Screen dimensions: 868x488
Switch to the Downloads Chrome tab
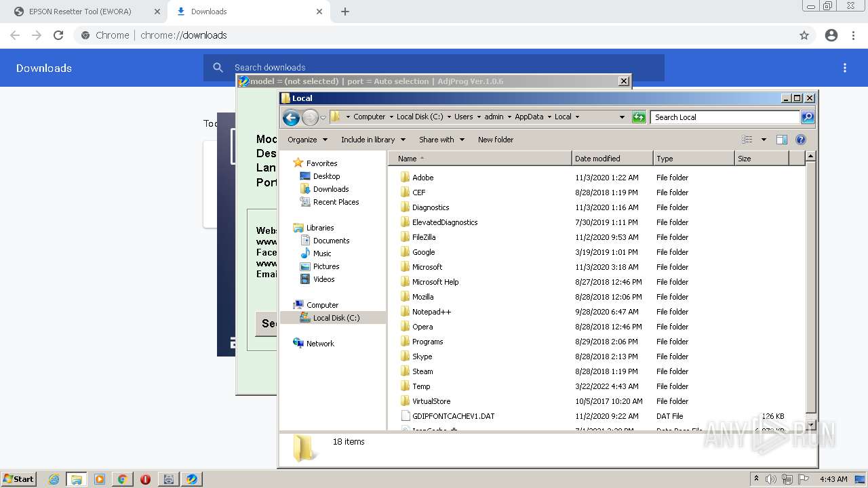[248, 12]
